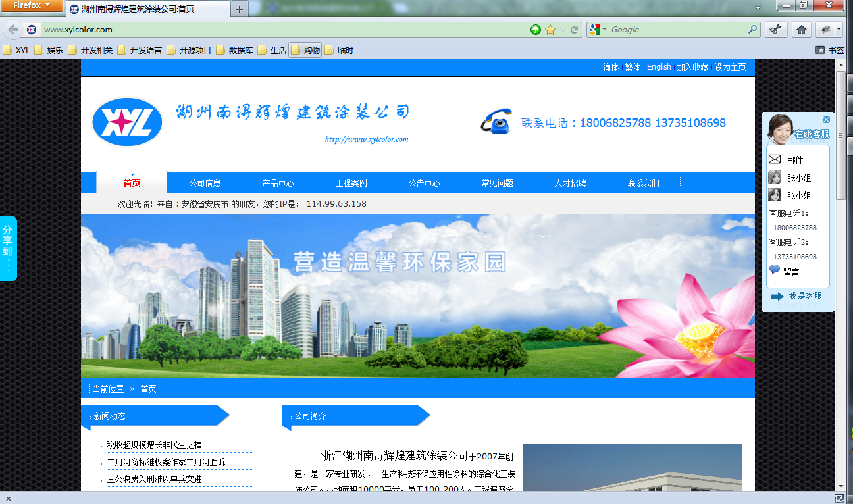Click the blue telephone icon
The width and height of the screenshot is (853, 504).
[497, 122]
